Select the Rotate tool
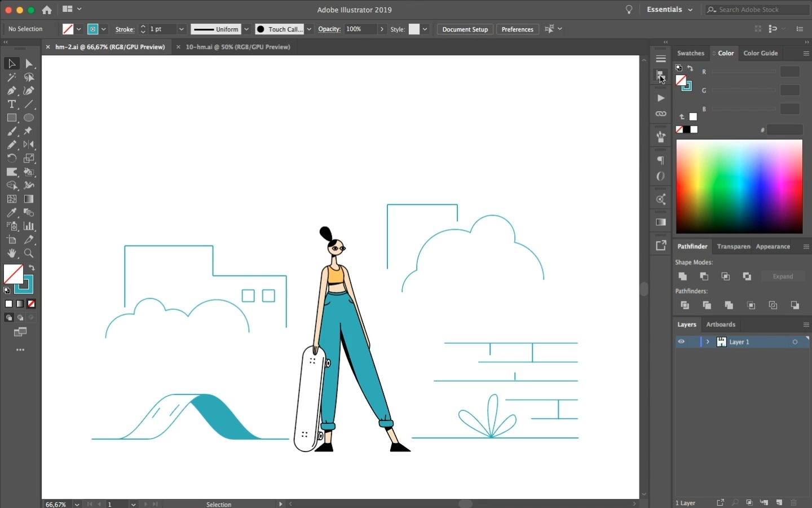Screen dimensions: 812x508 click(x=12, y=159)
